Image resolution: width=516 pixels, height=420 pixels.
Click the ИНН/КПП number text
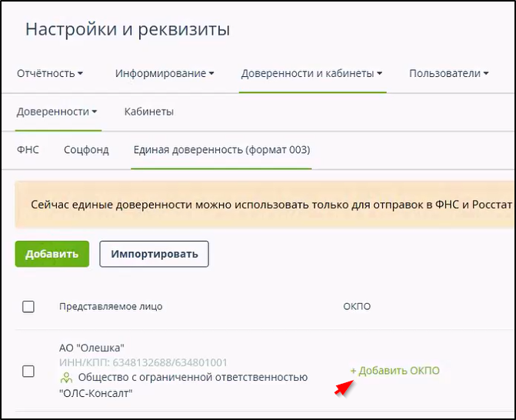pyautogui.click(x=143, y=362)
